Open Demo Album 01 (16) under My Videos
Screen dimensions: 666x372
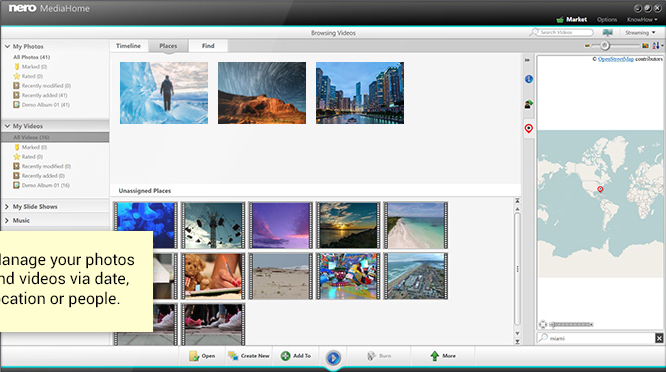[x=41, y=185]
